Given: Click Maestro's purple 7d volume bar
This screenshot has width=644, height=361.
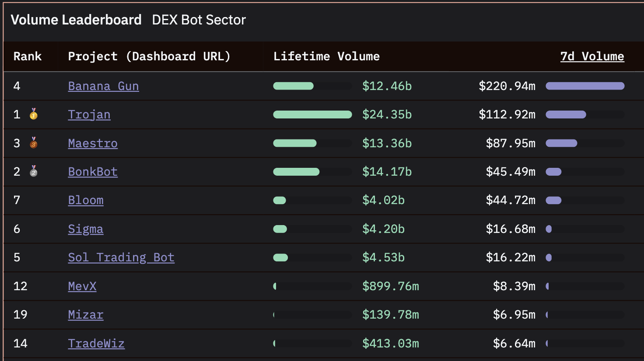Looking at the screenshot, I should pyautogui.click(x=561, y=143).
